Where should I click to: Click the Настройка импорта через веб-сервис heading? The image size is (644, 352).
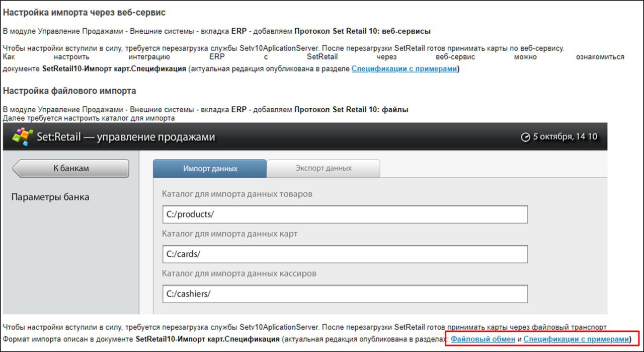click(85, 12)
